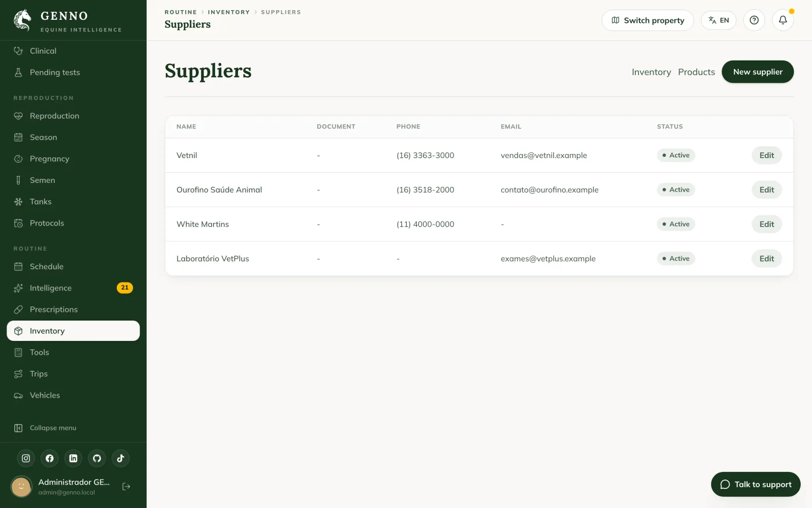The image size is (812, 508).
Task: Click ROUTINE breadcrumb link
Action: pyautogui.click(x=181, y=12)
